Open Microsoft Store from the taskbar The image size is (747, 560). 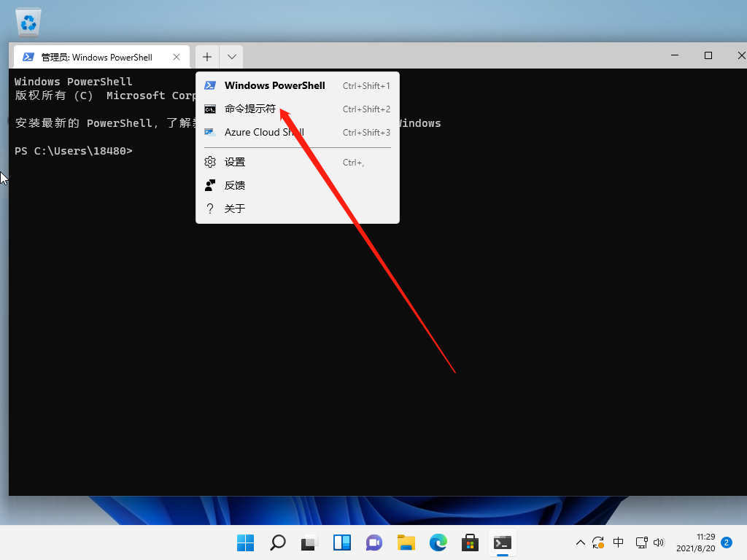pyautogui.click(x=471, y=542)
